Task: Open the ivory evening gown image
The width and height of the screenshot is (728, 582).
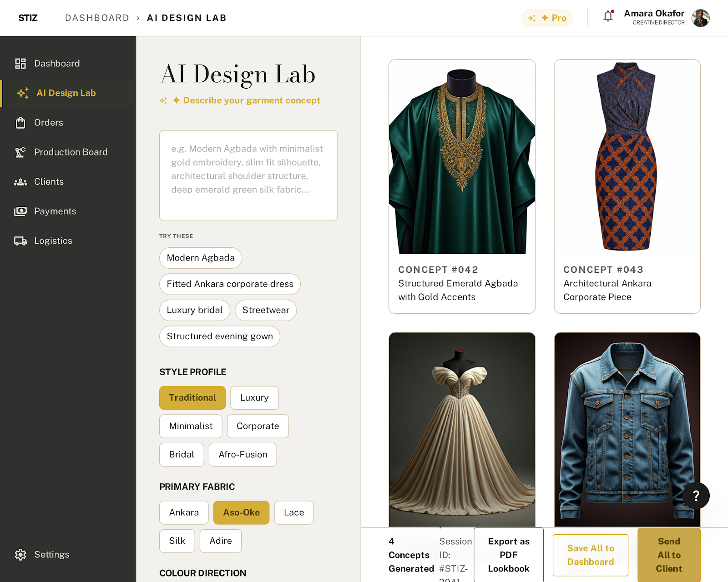Action: pyautogui.click(x=462, y=430)
